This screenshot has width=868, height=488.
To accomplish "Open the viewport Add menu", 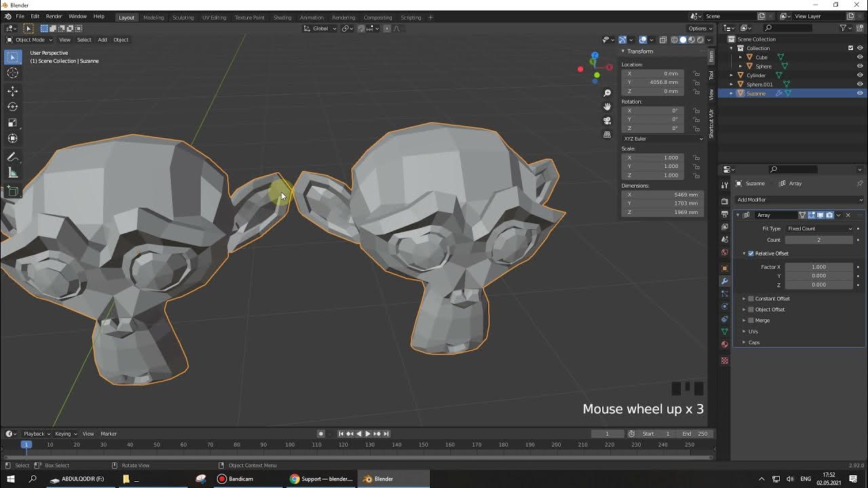I will point(102,40).
